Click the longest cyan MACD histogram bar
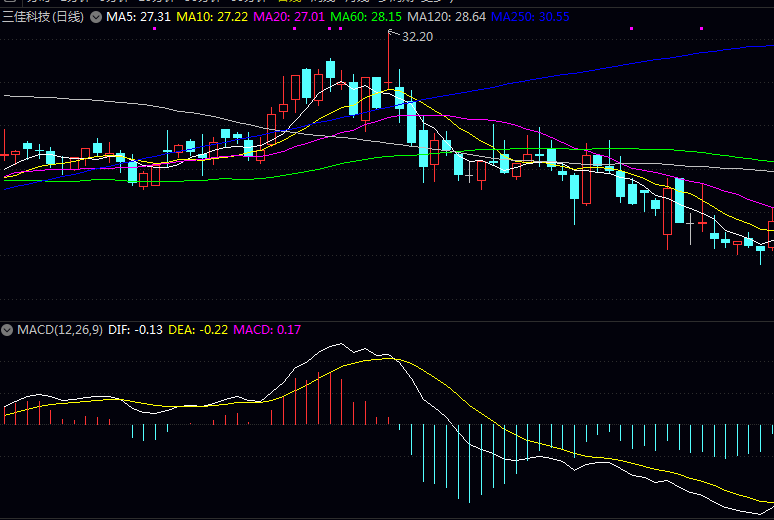This screenshot has width=774, height=520. (x=468, y=462)
